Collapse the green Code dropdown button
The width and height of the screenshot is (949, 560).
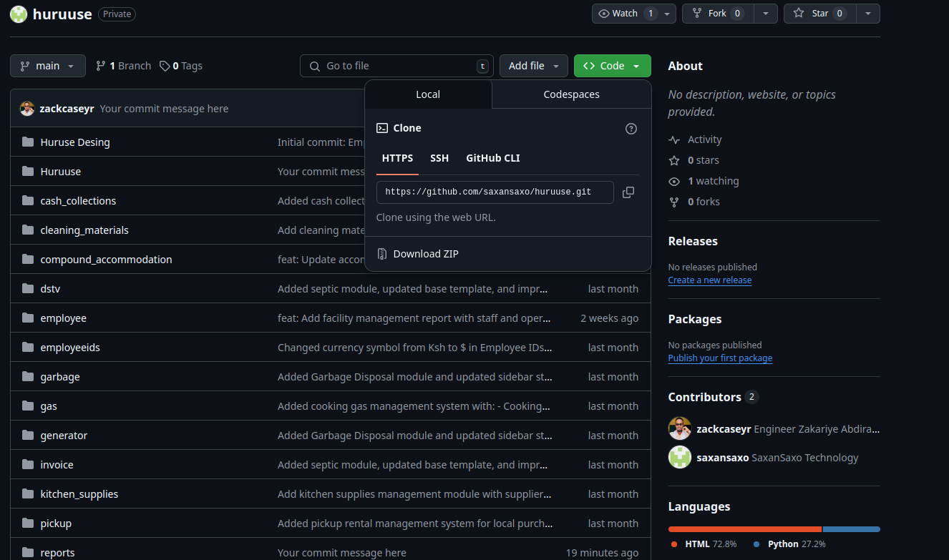613,66
